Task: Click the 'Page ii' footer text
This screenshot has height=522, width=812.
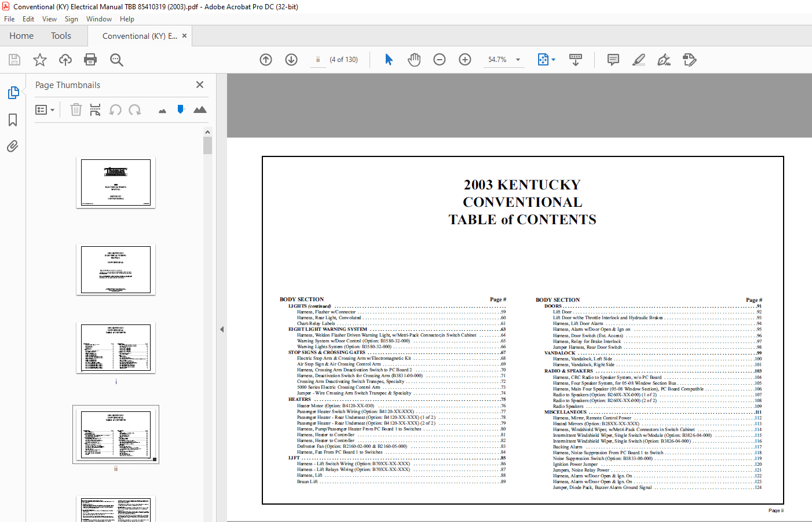Action: point(776,510)
